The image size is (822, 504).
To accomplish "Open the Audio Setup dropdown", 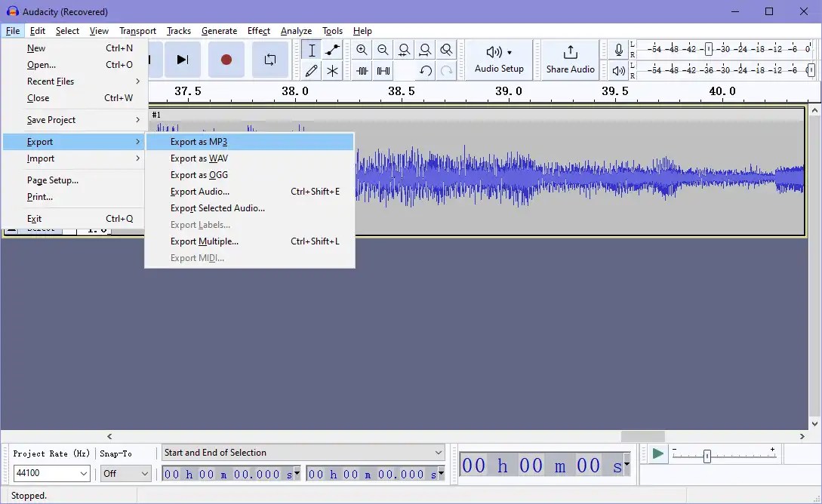I will click(498, 60).
